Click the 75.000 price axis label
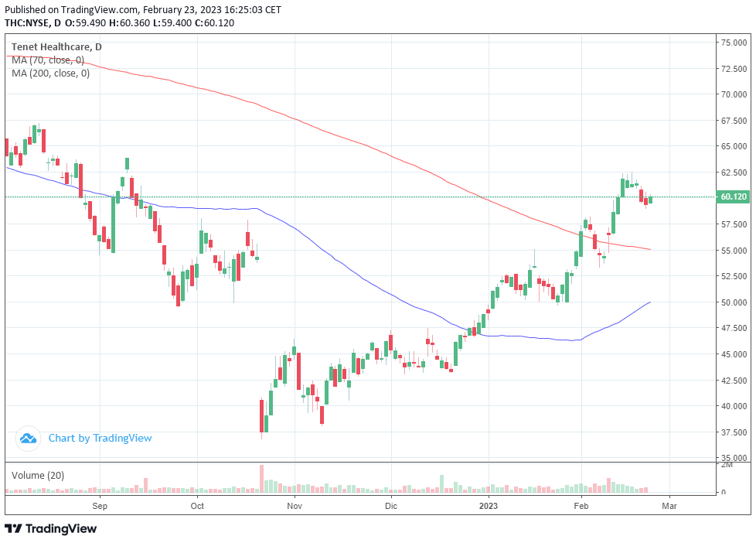 pyautogui.click(x=734, y=43)
